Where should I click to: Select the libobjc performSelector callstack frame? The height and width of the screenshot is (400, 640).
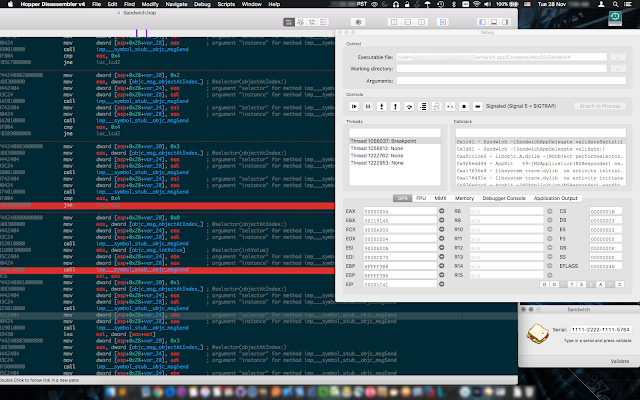tap(541, 156)
